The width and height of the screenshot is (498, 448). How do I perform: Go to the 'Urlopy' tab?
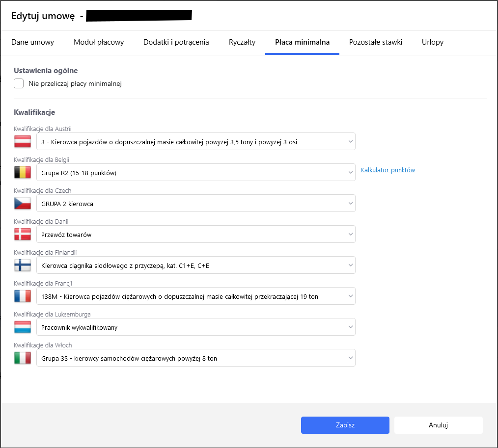pos(433,42)
